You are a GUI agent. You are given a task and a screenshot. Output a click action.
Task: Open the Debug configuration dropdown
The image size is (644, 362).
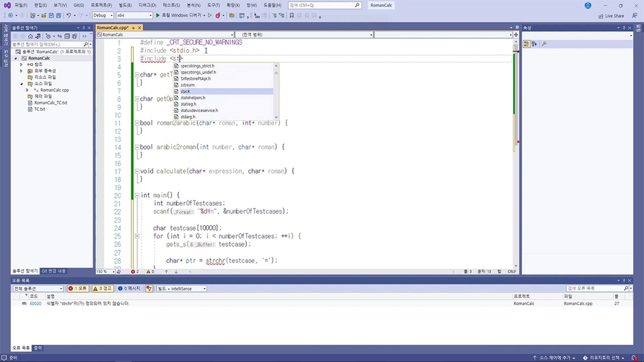(x=103, y=15)
